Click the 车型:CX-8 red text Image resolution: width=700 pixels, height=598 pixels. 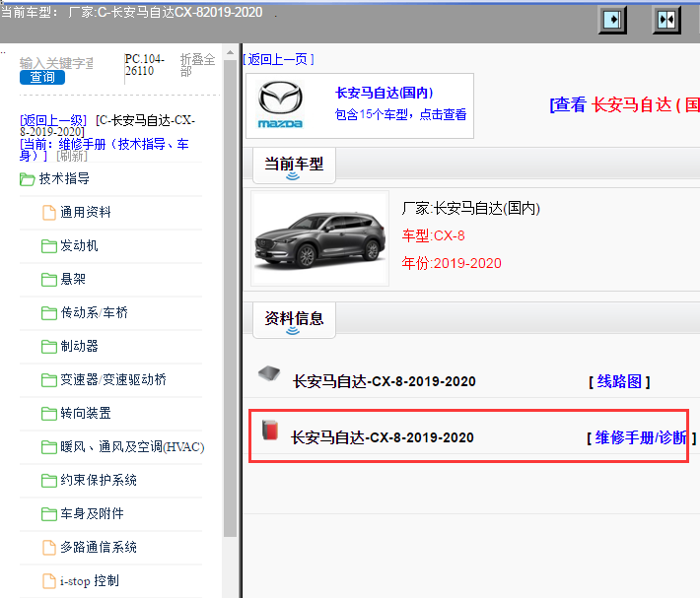(x=434, y=235)
